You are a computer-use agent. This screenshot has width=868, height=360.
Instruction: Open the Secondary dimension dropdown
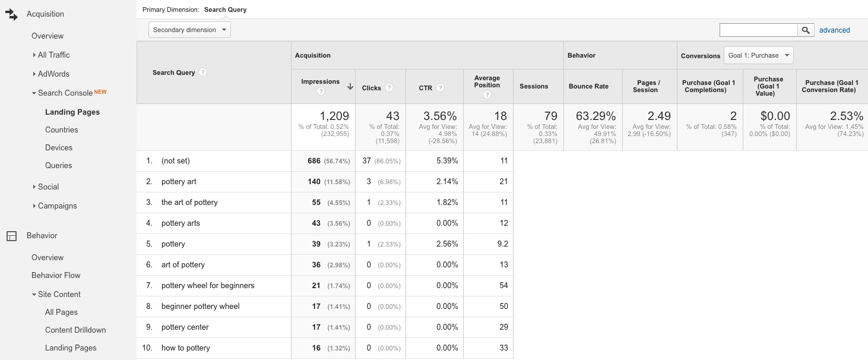pos(189,29)
